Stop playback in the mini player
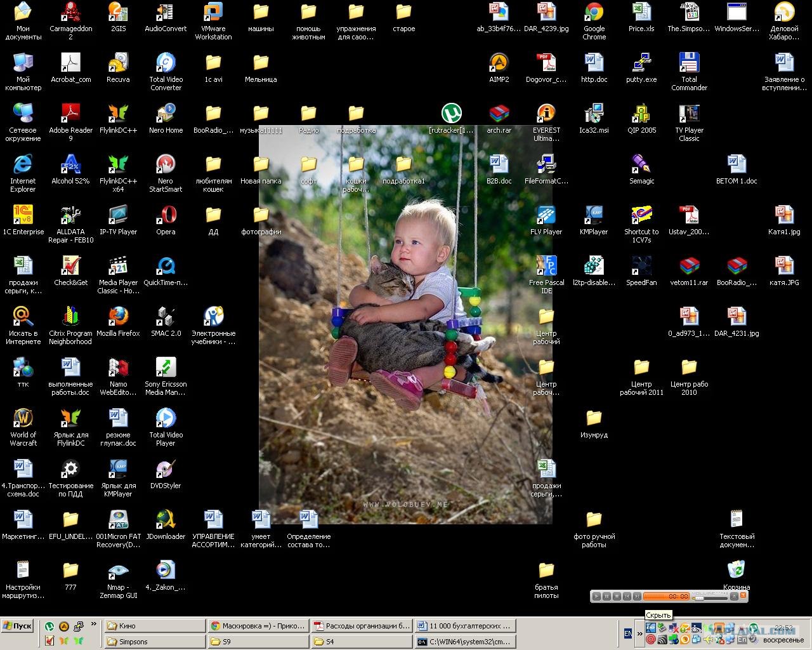The height and width of the screenshot is (650, 812). pyautogui.click(x=617, y=596)
